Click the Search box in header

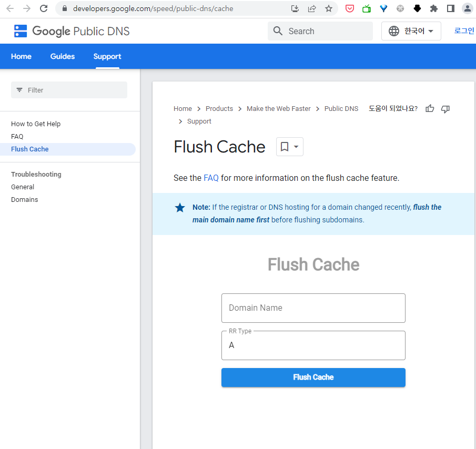click(320, 31)
